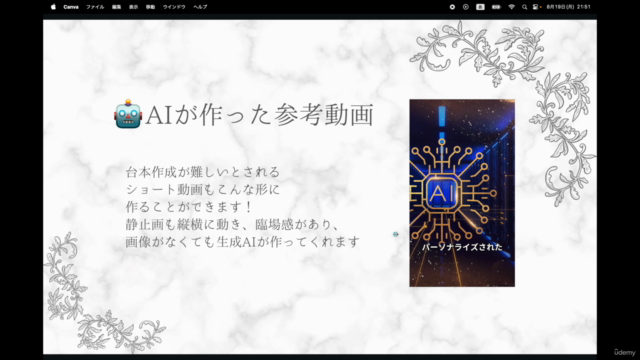
Task: Click the screen recording indicator icon
Action: [452, 7]
